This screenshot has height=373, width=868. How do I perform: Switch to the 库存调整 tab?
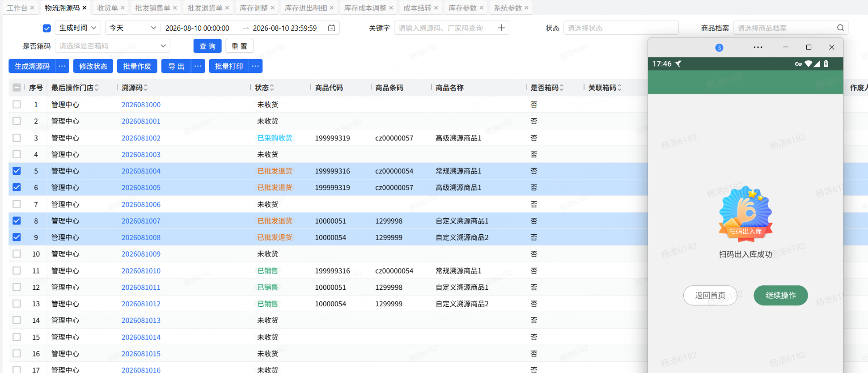pyautogui.click(x=254, y=8)
